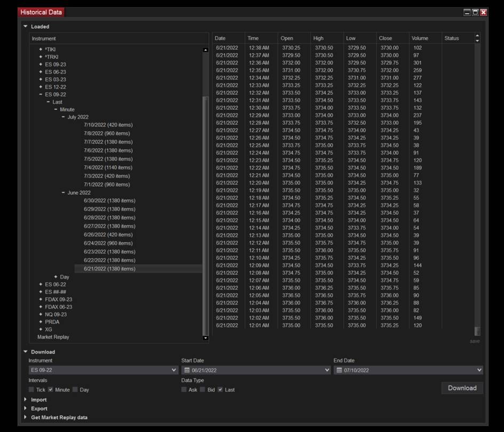Click the data grid scrollbar thumb
Image resolution: width=504 pixels, height=432 pixels.
point(477,331)
